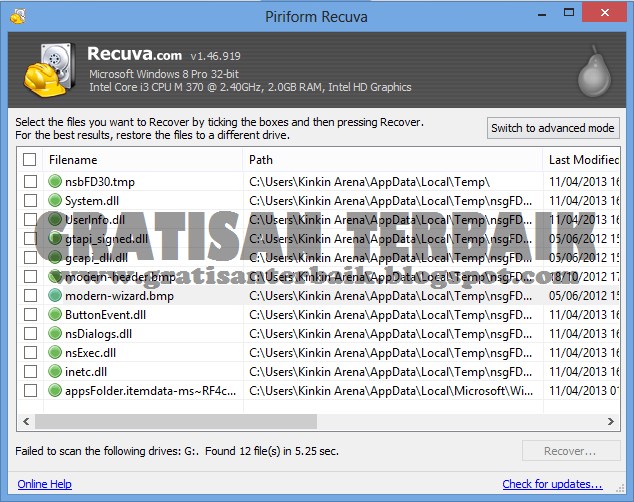Tick the checkbox for inetc.dll
The width and height of the screenshot is (634, 502).
coord(30,371)
